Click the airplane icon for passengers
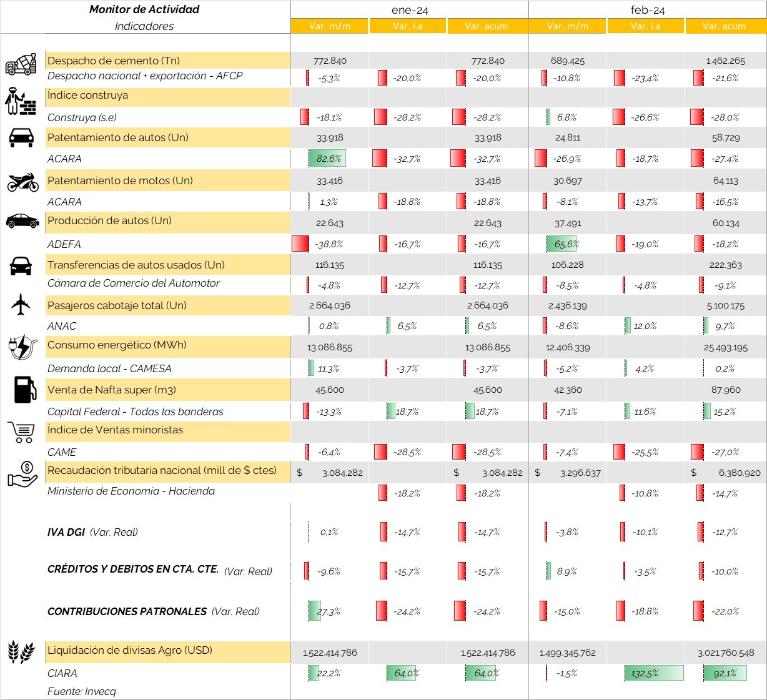The width and height of the screenshot is (767, 700). [x=21, y=305]
